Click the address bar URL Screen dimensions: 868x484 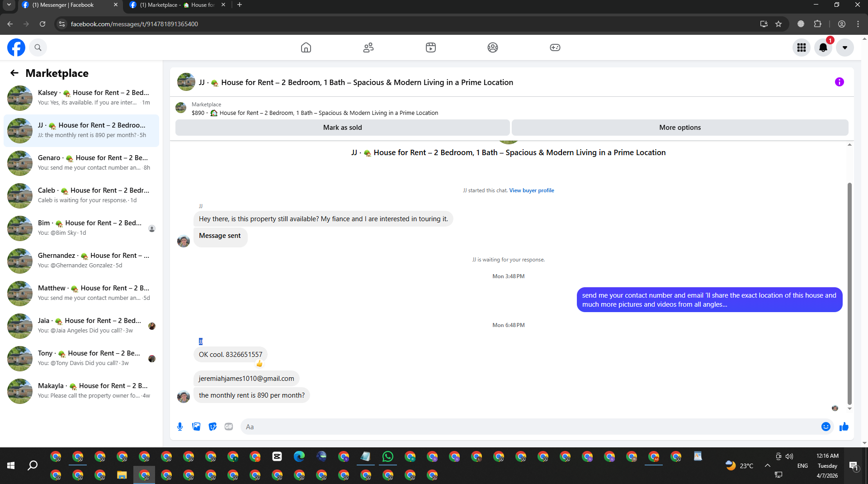coord(134,24)
